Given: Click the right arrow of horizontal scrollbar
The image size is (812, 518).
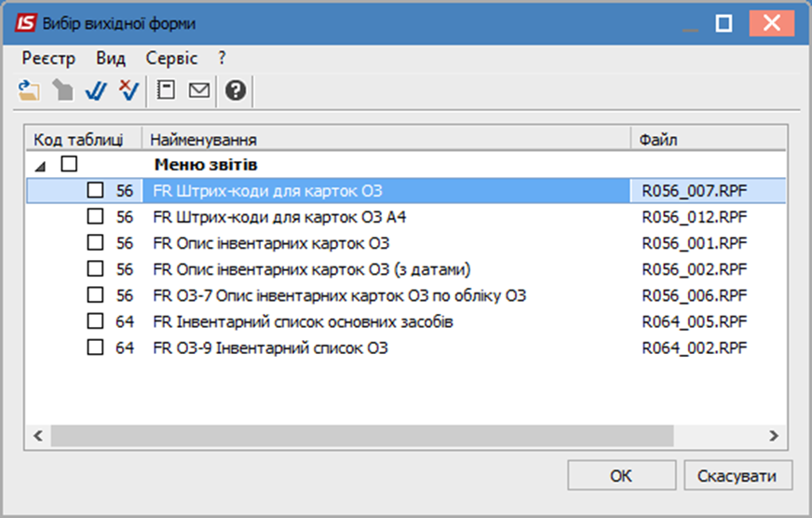Looking at the screenshot, I should pyautogui.click(x=774, y=436).
